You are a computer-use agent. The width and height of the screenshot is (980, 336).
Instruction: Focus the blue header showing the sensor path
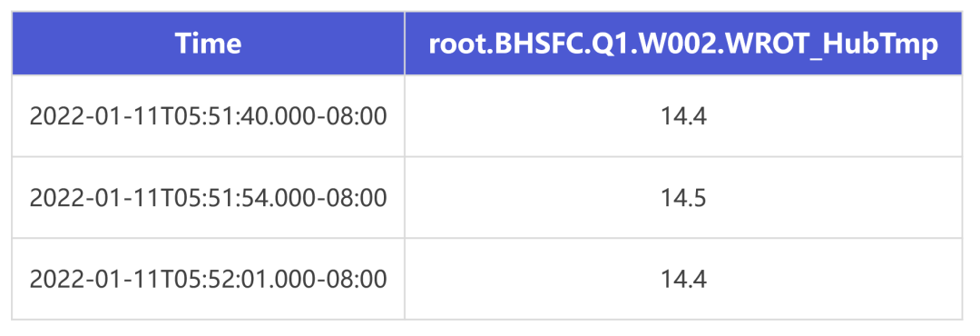click(x=683, y=44)
